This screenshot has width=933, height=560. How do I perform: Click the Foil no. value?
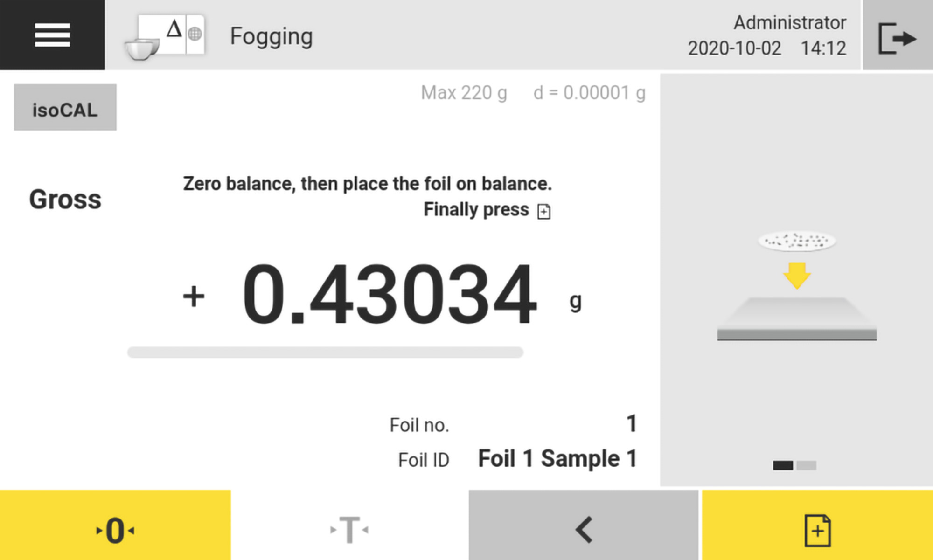[x=631, y=424]
